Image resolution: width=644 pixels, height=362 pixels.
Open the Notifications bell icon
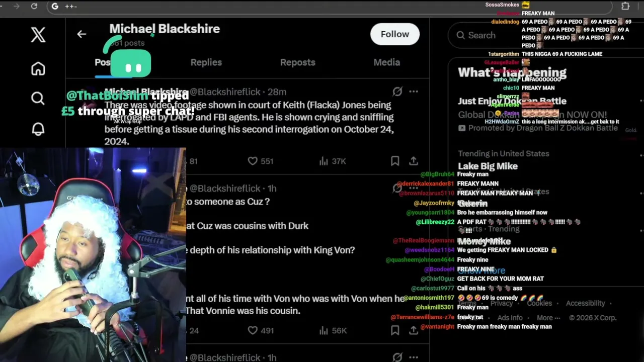[38, 129]
